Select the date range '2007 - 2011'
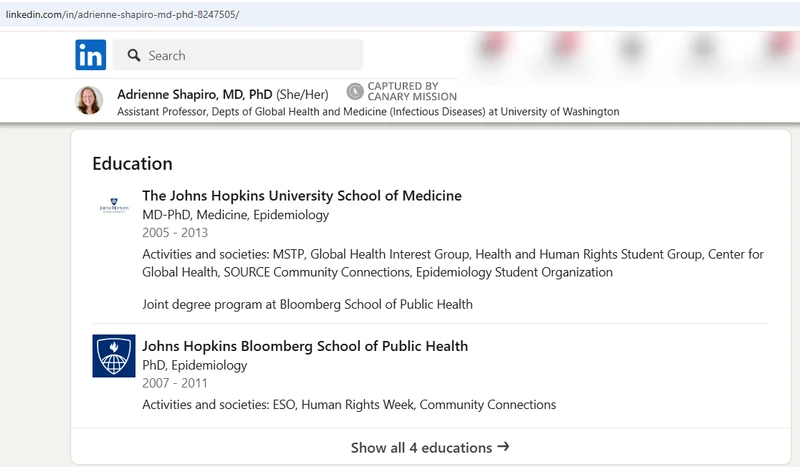 click(x=175, y=383)
